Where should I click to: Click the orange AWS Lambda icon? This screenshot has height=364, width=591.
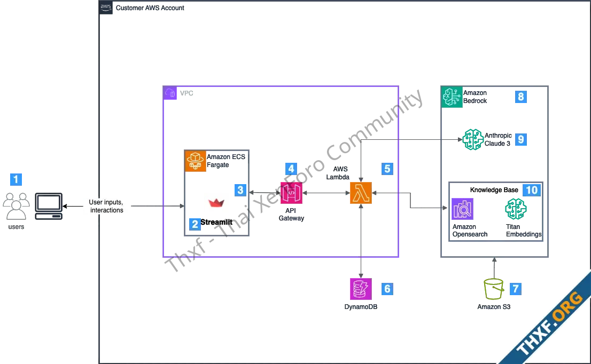[361, 193]
